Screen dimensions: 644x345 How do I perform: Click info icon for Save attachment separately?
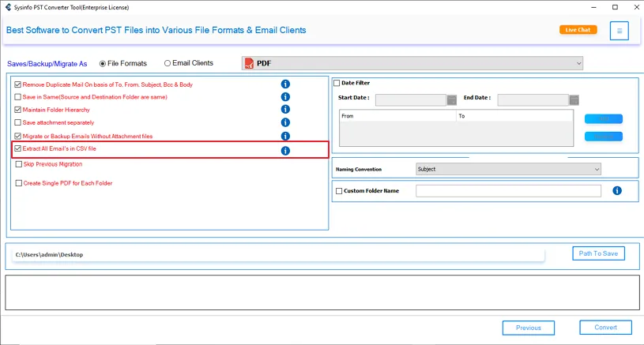click(285, 122)
